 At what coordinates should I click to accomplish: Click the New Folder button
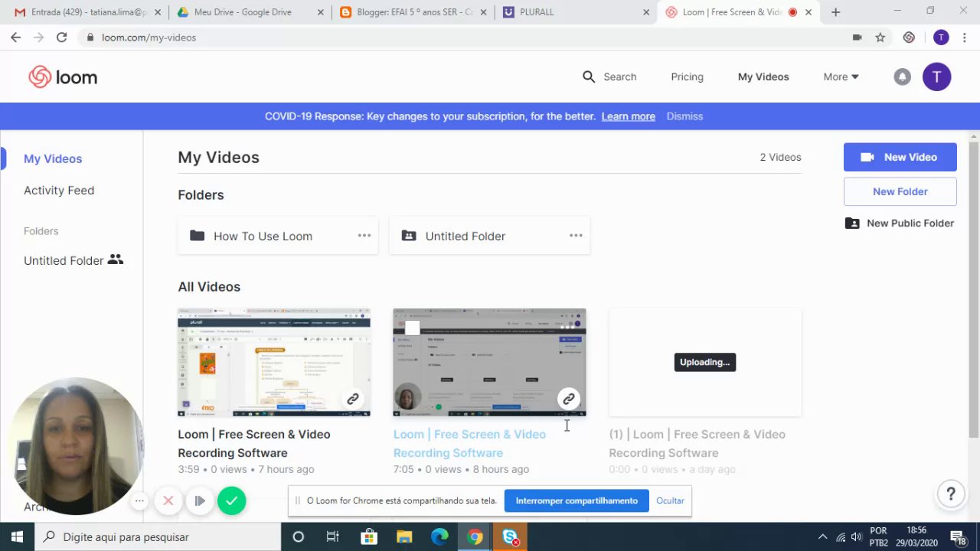(900, 191)
